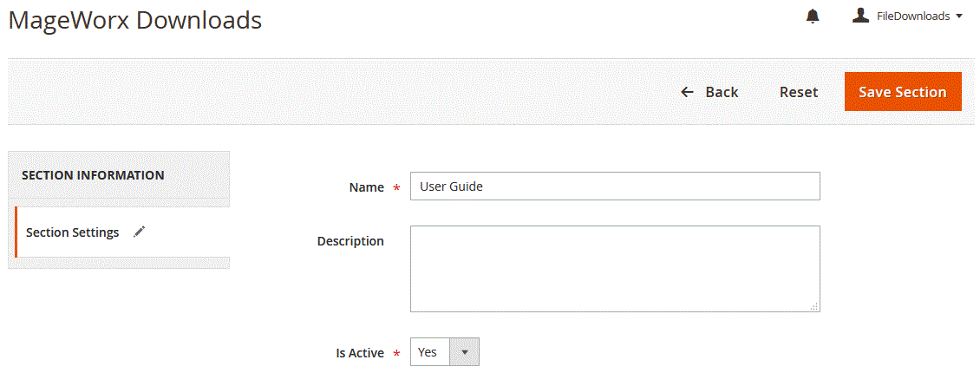Go Back using the Back button
This screenshot has height=373, width=980.
pos(709,92)
